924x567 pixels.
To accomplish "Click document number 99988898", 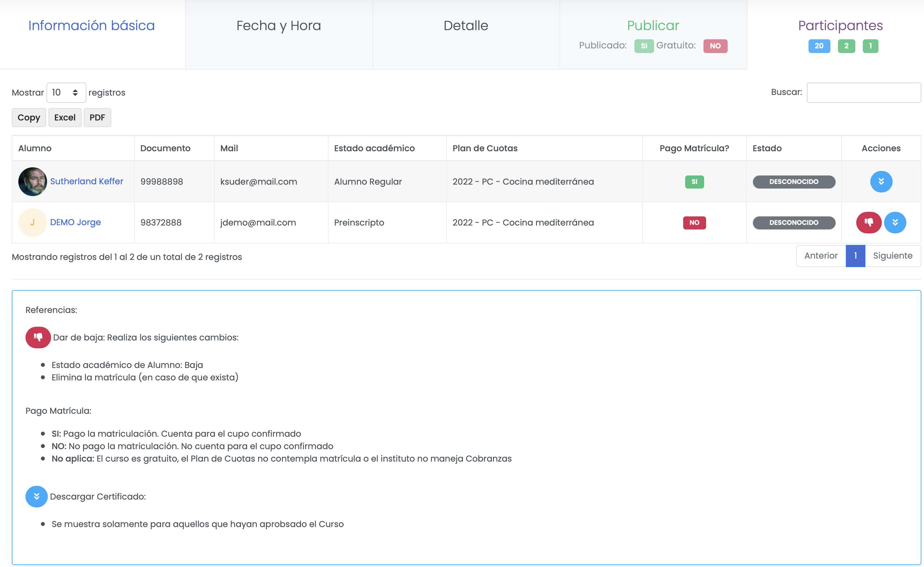I will click(162, 182).
